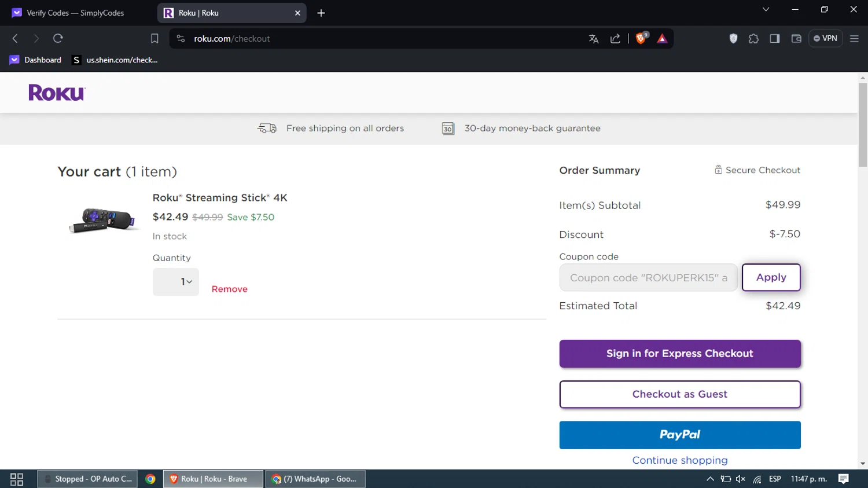Image resolution: width=868 pixels, height=488 pixels.
Task: Click the VPN button in the toolbar
Action: coord(825,39)
